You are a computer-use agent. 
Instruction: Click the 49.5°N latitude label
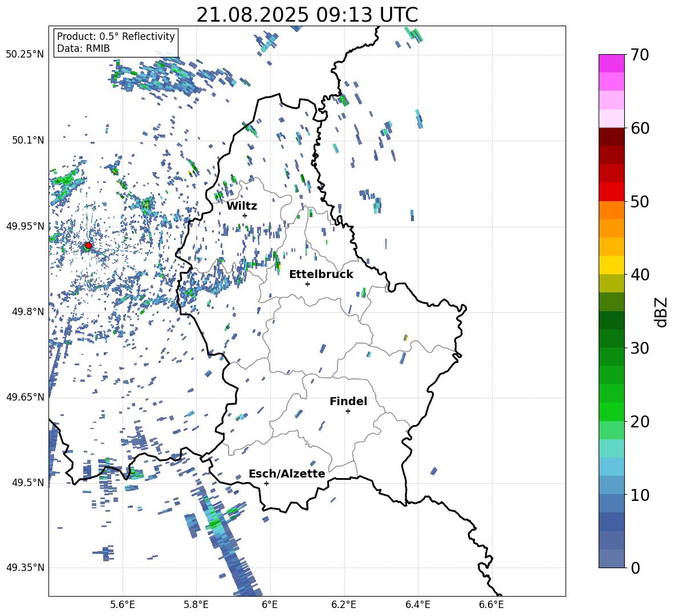click(x=28, y=483)
